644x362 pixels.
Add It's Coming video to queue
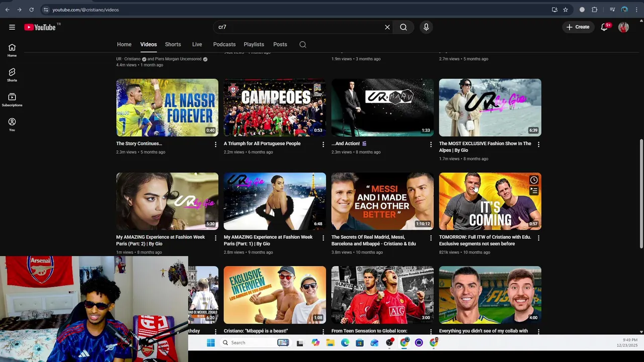point(534,191)
